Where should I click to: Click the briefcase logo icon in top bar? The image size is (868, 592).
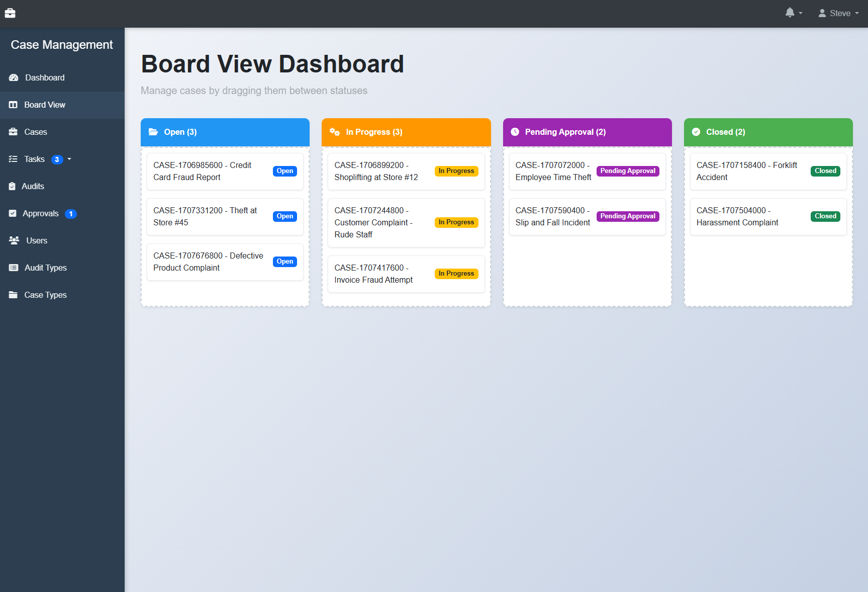[x=10, y=13]
